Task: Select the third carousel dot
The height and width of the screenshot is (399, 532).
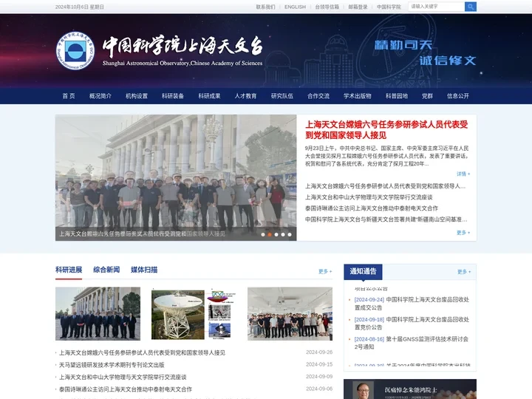Action: [x=276, y=234]
